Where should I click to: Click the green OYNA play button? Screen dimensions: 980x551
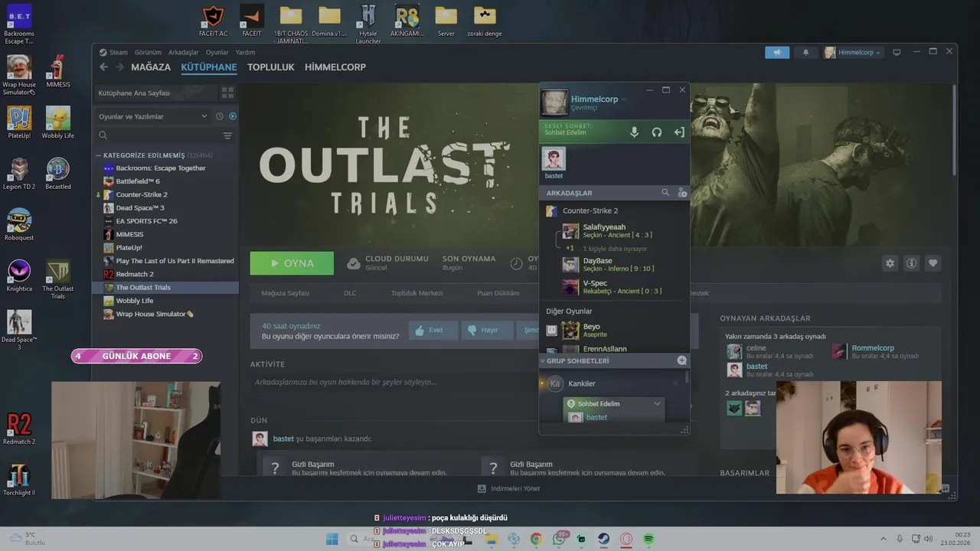tap(292, 263)
